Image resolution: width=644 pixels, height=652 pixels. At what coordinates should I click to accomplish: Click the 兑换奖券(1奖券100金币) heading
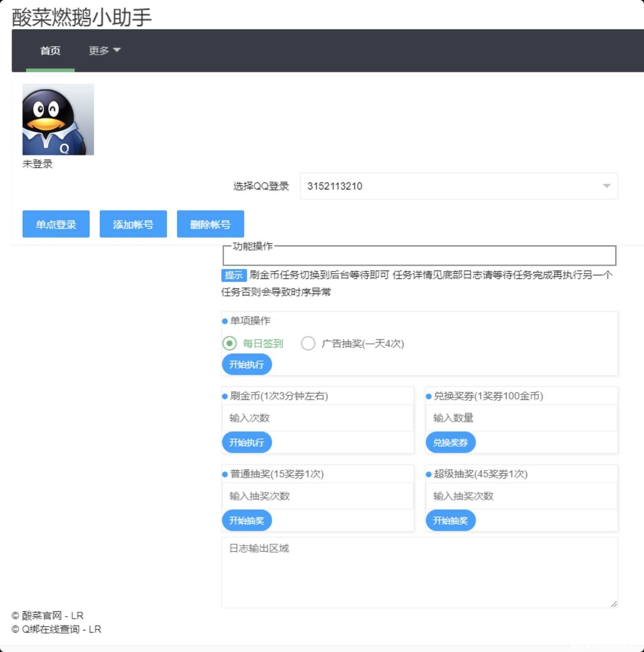(488, 396)
